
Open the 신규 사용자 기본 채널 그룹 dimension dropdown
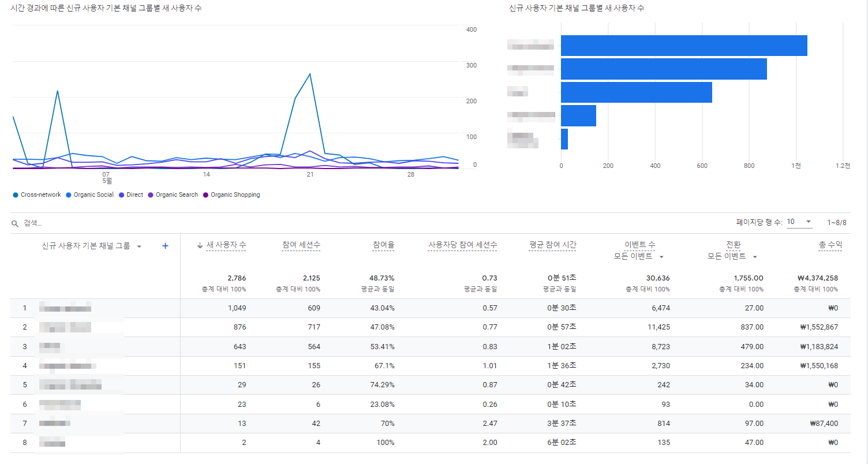(x=139, y=246)
